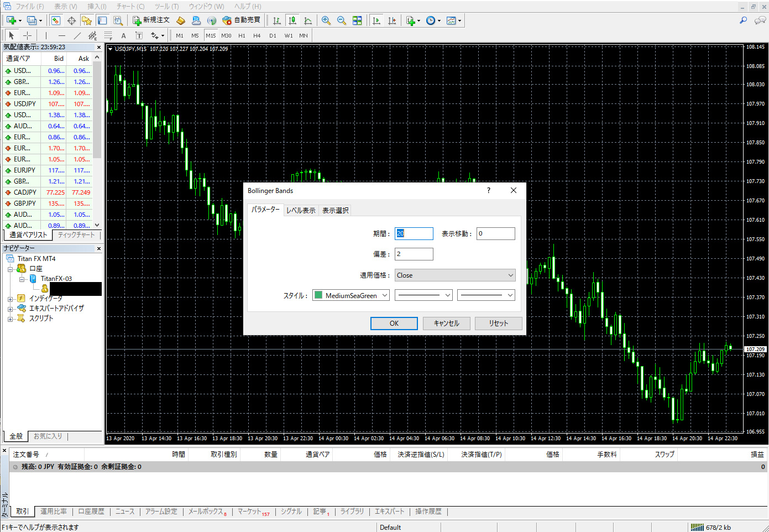Click the signals radio-wave icon
The height and width of the screenshot is (532, 769).
click(x=212, y=20)
